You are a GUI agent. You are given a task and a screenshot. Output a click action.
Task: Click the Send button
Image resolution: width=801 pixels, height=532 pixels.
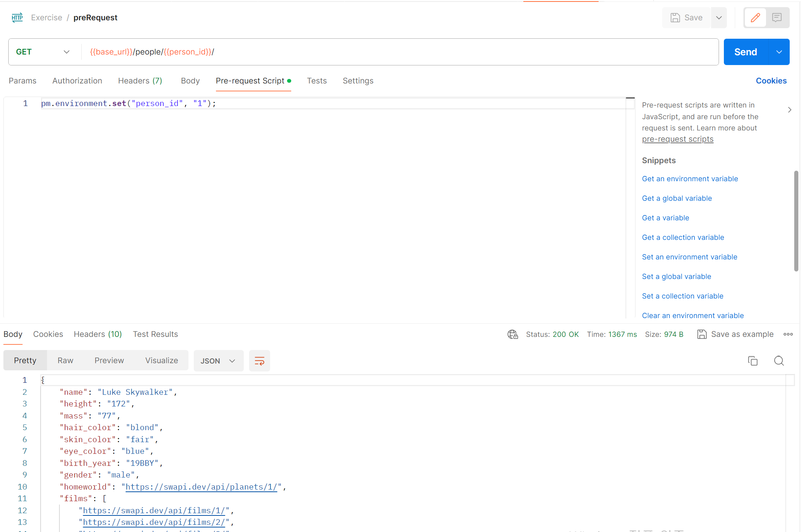coord(745,52)
